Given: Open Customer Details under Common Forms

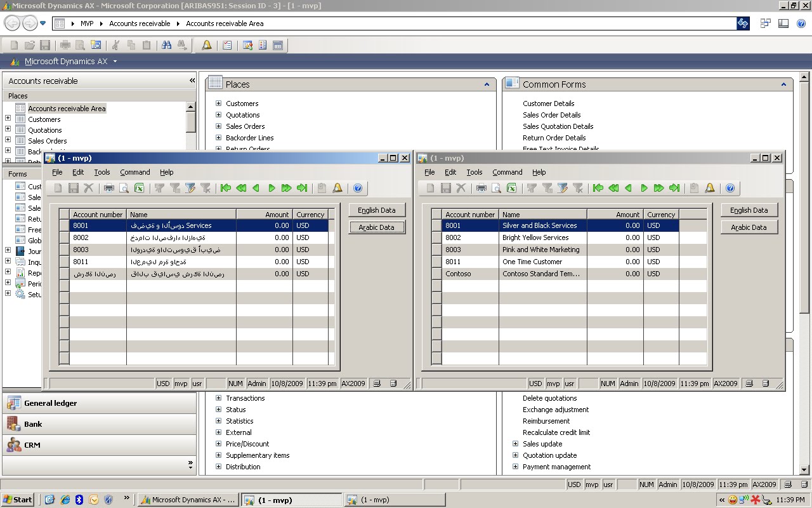Looking at the screenshot, I should (x=549, y=104).
